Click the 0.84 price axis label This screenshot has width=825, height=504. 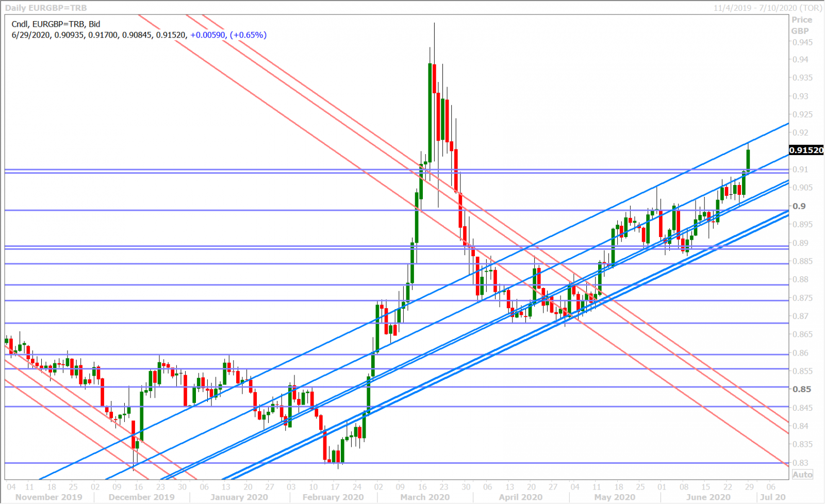click(800, 426)
